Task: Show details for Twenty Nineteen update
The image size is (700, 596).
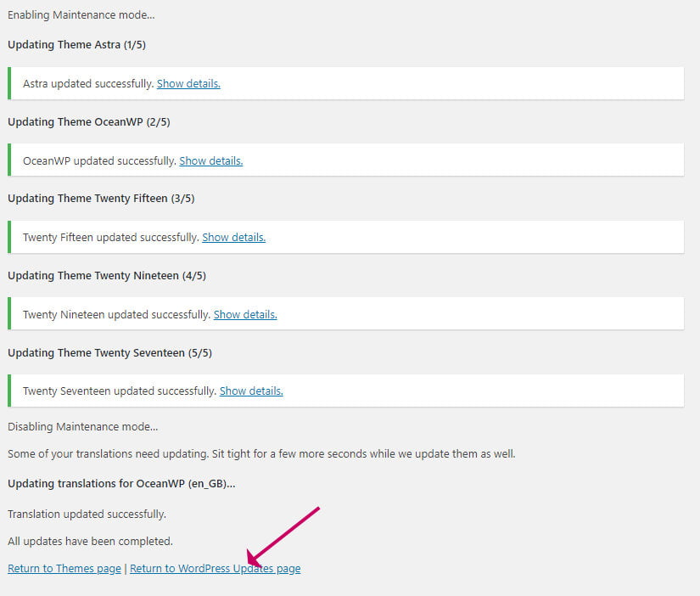Action: (245, 314)
